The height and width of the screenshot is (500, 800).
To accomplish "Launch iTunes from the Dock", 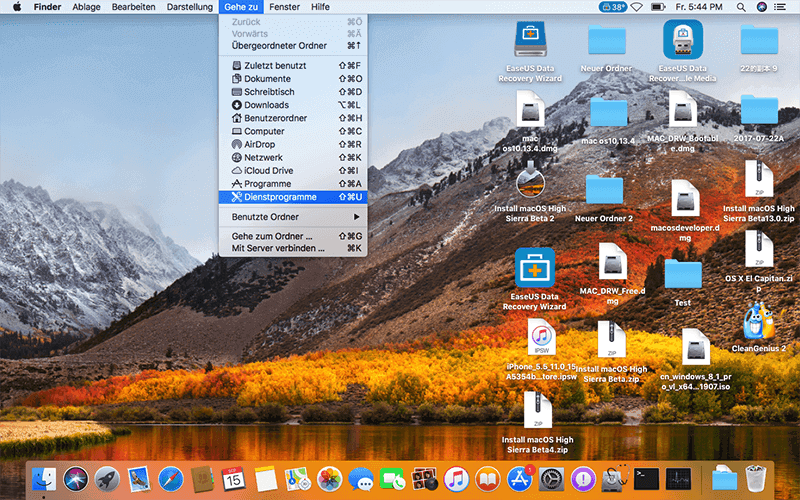I will [456, 479].
